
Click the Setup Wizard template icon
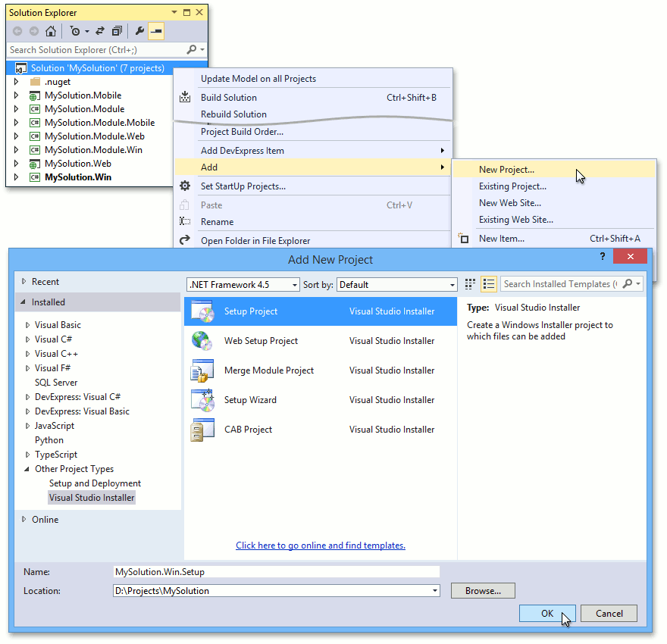203,400
